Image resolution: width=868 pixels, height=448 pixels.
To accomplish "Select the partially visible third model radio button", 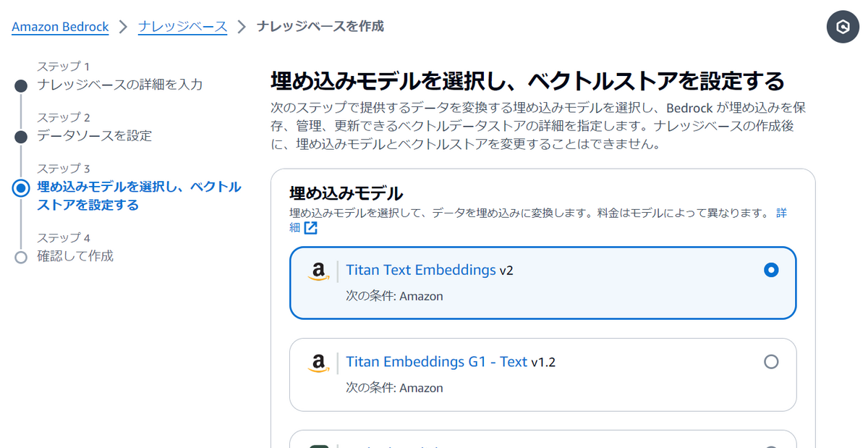I will [x=771, y=445].
